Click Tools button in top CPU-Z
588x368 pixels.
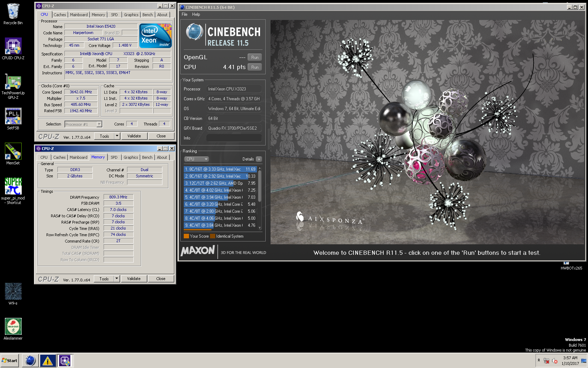(104, 136)
